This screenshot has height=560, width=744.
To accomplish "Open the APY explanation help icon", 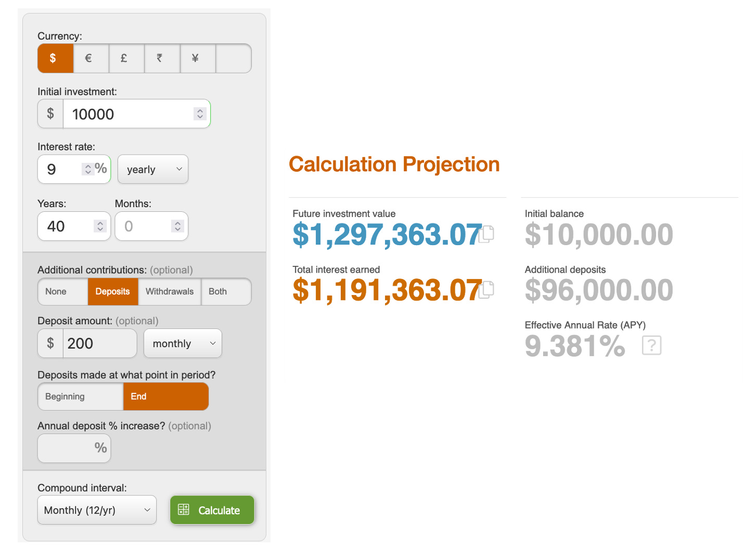I will pos(652,345).
